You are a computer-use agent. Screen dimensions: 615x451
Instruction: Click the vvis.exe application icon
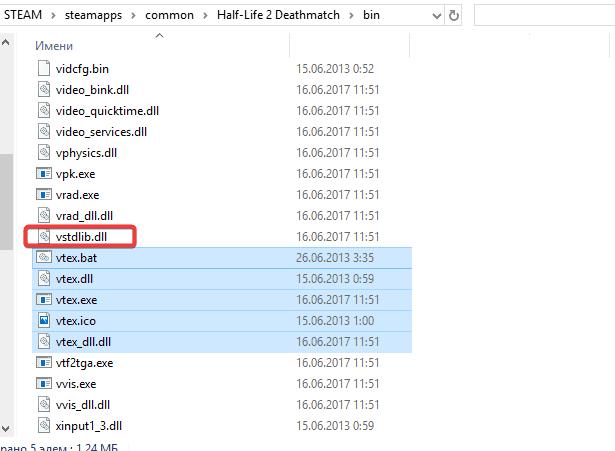coord(44,384)
